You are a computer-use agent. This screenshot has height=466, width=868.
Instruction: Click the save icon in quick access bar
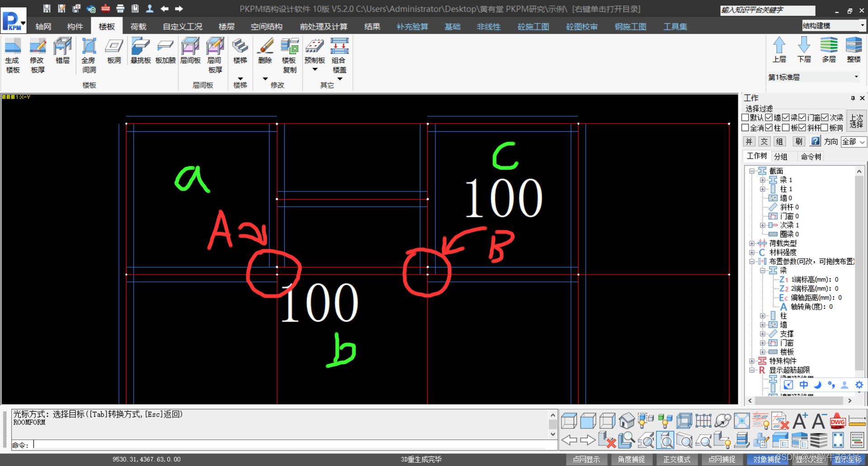[47, 9]
